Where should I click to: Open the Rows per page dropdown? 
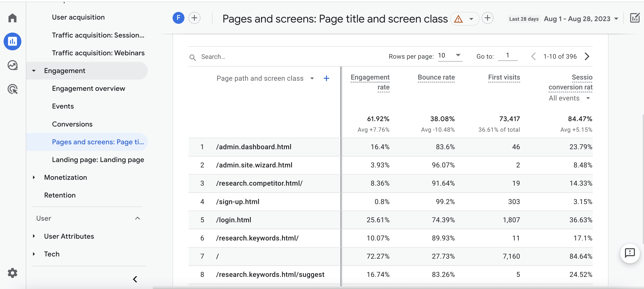450,56
